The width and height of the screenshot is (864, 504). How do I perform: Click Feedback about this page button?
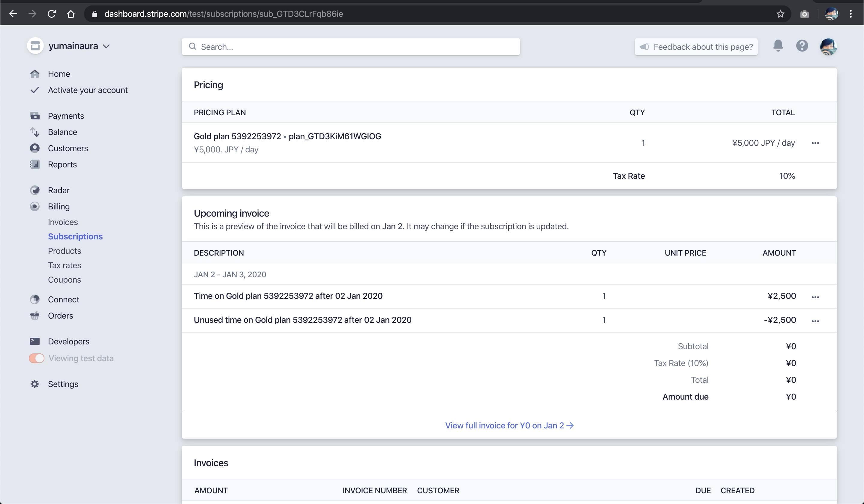click(x=696, y=46)
